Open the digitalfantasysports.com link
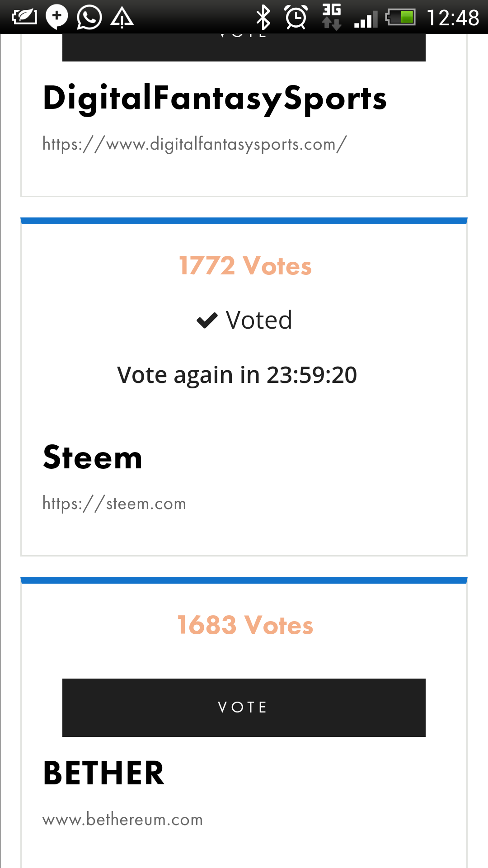Image resolution: width=488 pixels, height=868 pixels. point(195,144)
